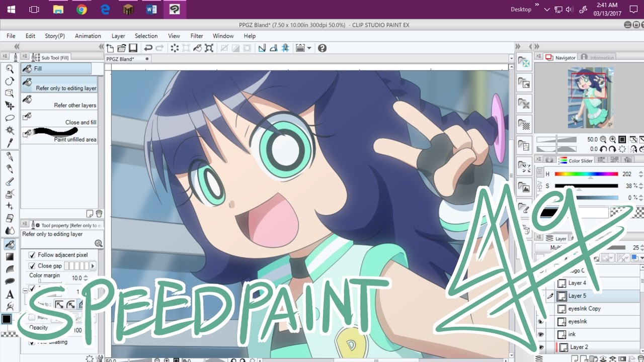This screenshot has width=644, height=362.
Task: Select the Gradient tool
Action: [10, 256]
